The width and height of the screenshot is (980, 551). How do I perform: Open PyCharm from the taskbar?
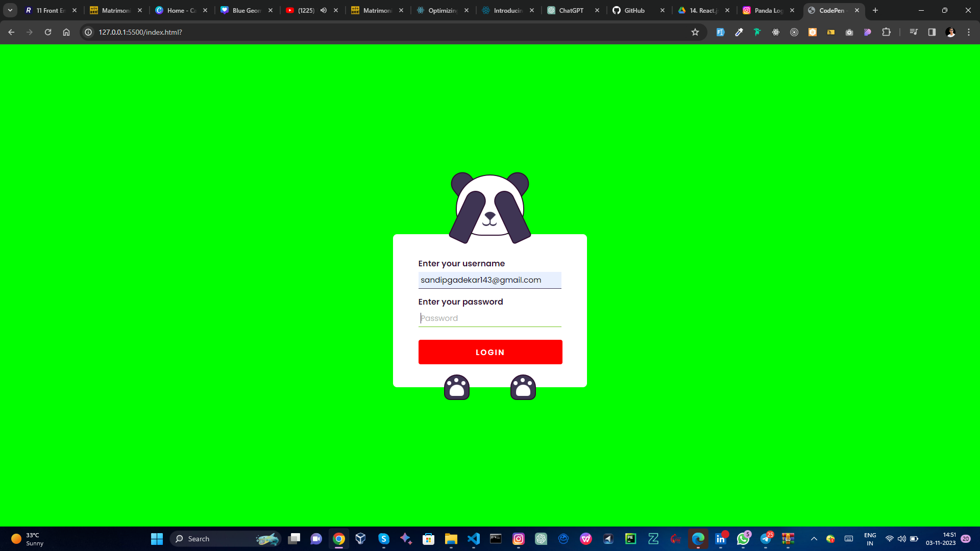631,539
